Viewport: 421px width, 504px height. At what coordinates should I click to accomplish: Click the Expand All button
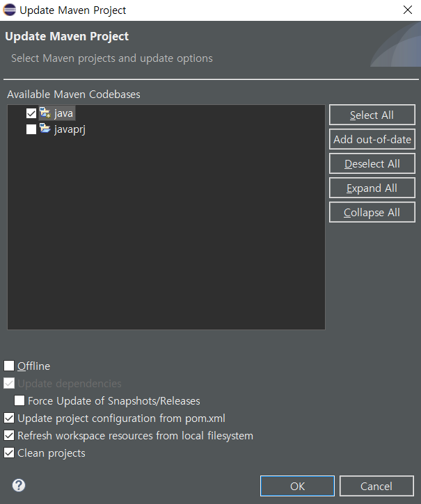[x=372, y=188]
